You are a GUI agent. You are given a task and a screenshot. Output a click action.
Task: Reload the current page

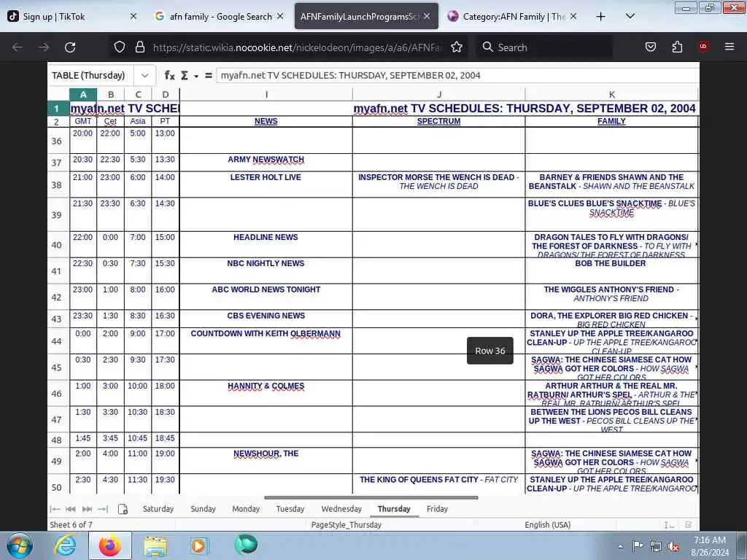point(70,47)
